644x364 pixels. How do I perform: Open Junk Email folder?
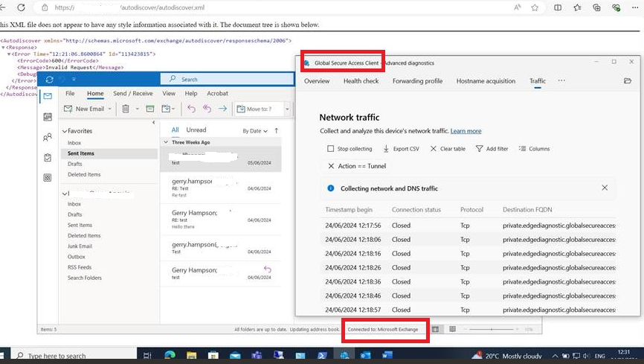click(x=80, y=246)
